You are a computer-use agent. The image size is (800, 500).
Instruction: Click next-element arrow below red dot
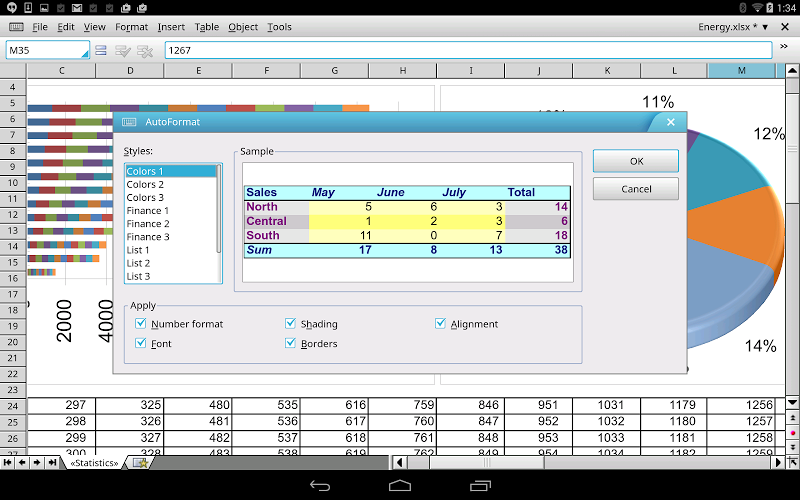pyautogui.click(x=792, y=447)
